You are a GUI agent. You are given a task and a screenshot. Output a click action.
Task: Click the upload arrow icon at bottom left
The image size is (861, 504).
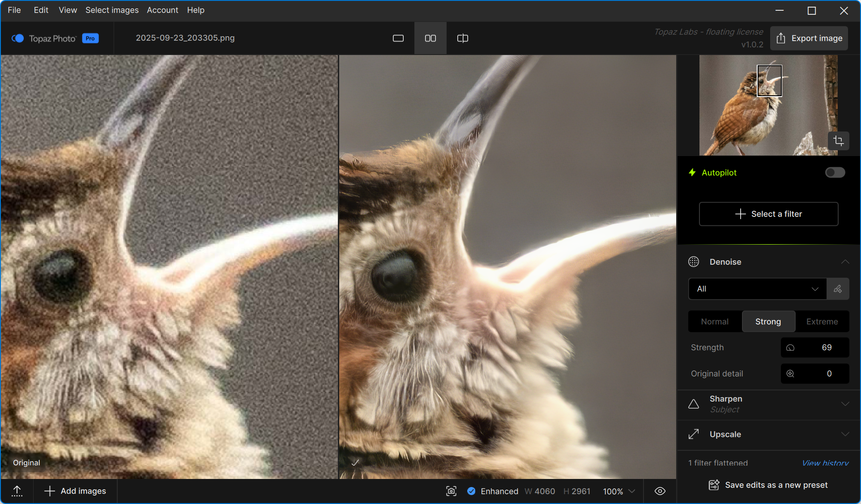click(x=17, y=491)
